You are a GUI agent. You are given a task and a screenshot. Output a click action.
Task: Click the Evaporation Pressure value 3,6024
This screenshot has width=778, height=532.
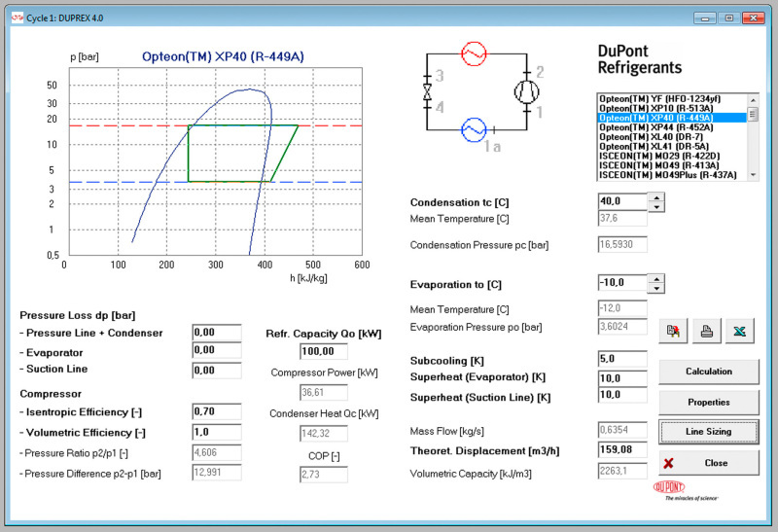622,326
